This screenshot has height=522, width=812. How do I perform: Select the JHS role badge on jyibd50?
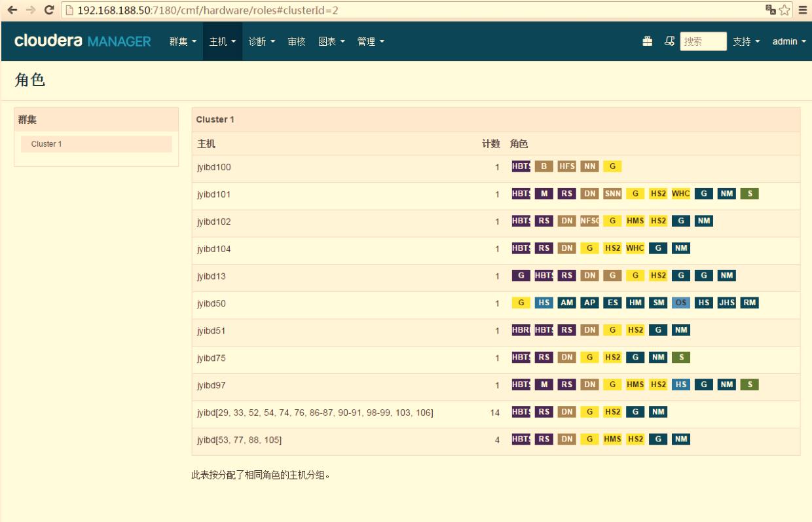tap(726, 303)
